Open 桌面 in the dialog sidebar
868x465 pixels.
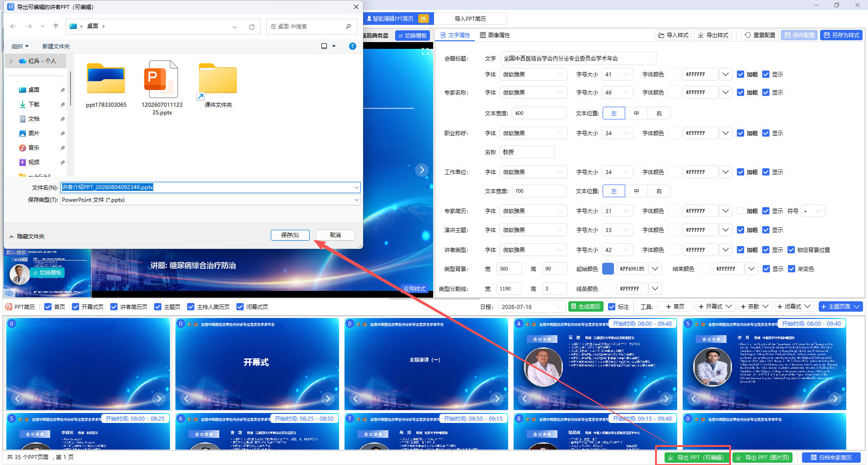[x=34, y=90]
